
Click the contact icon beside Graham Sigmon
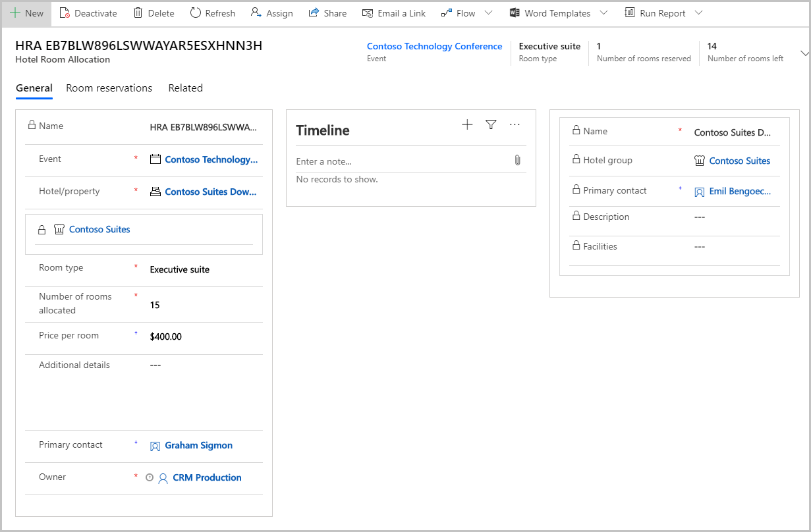[155, 446]
